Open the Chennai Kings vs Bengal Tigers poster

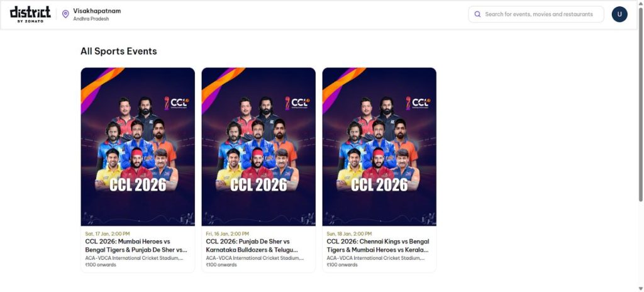click(x=379, y=146)
